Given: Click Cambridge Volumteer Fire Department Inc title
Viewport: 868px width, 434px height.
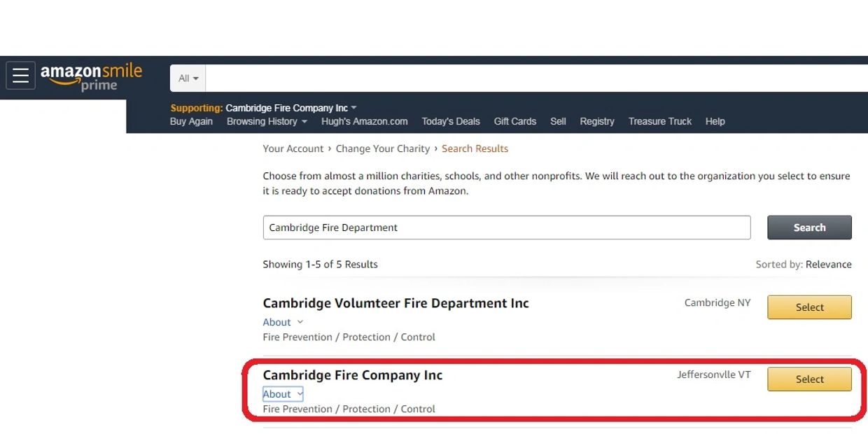Looking at the screenshot, I should [396, 303].
